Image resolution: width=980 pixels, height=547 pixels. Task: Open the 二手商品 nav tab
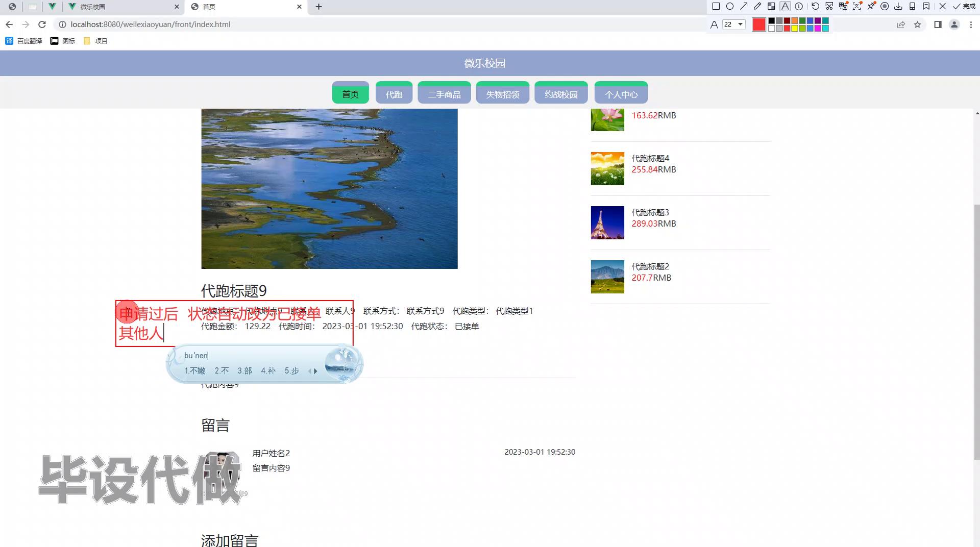pos(444,93)
